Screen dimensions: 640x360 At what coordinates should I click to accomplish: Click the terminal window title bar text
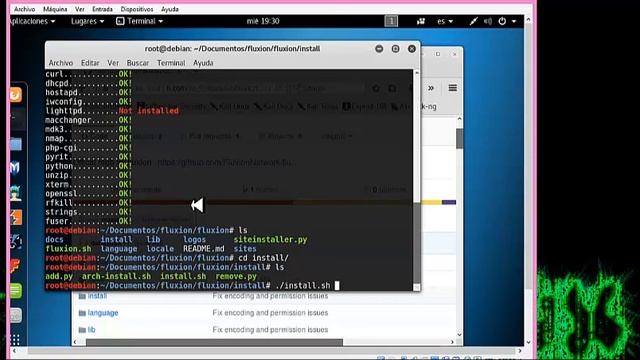[x=232, y=49]
